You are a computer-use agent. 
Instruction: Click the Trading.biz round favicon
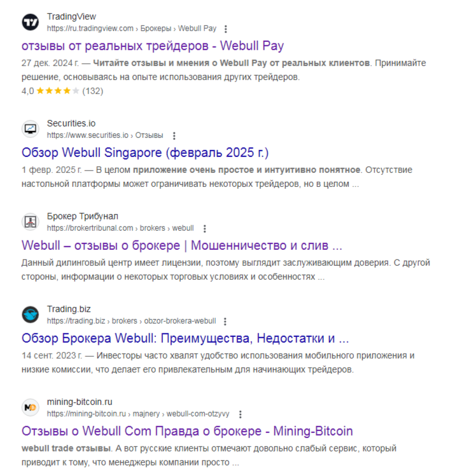pos(31,315)
